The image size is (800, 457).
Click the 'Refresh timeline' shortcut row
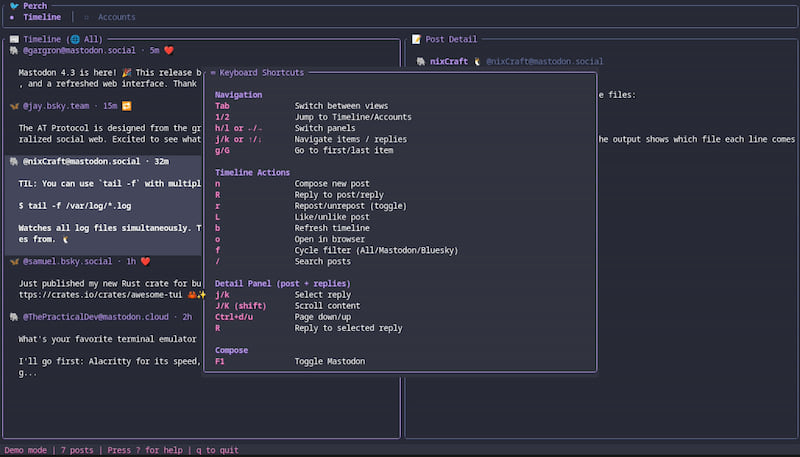[292, 228]
